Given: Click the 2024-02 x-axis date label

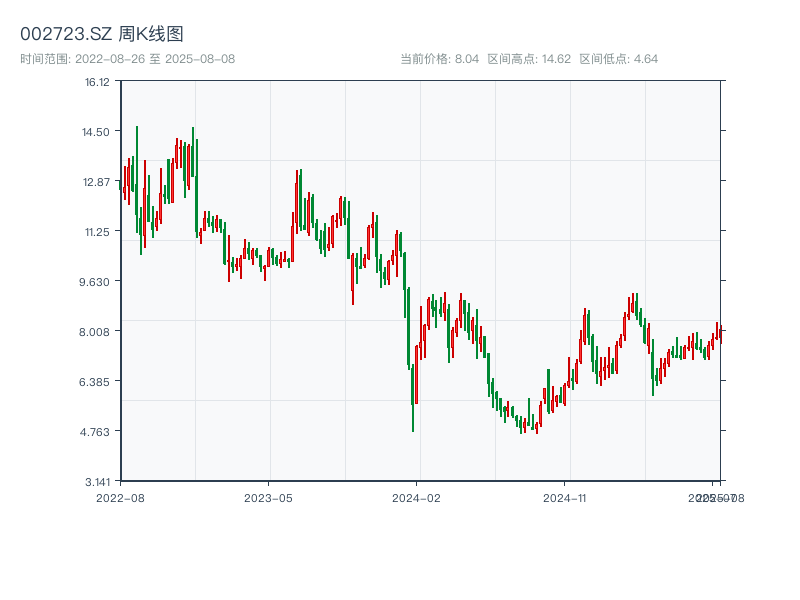Looking at the screenshot, I should 416,497.
